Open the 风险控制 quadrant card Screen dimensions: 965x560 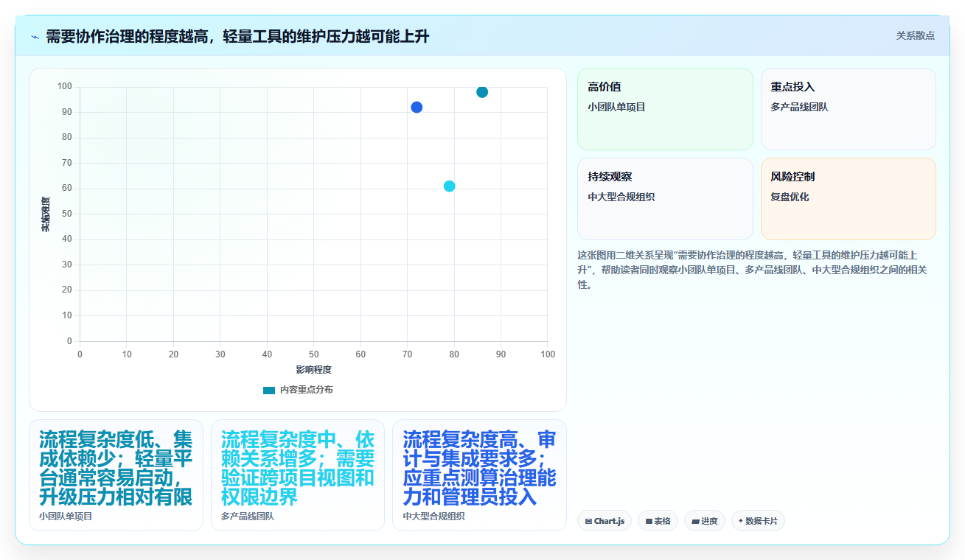tap(848, 199)
